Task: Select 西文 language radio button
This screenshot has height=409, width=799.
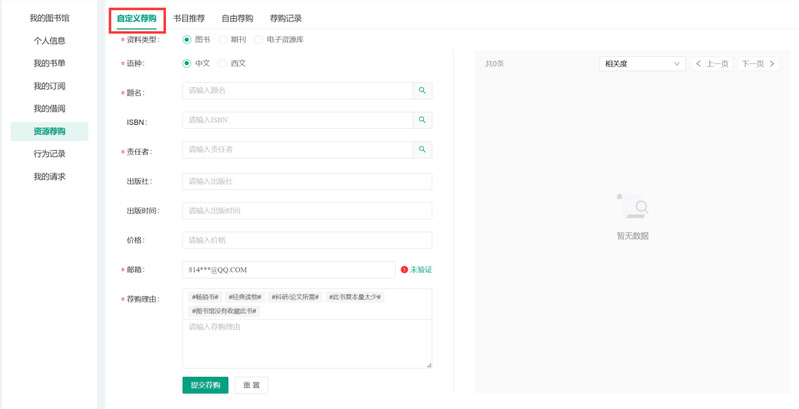Action: click(x=223, y=63)
